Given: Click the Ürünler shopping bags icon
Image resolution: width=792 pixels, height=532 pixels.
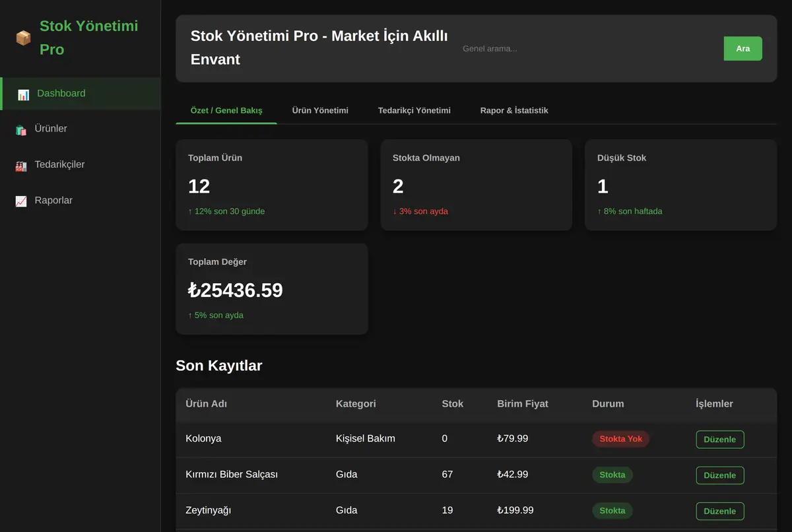Looking at the screenshot, I should coord(21,129).
